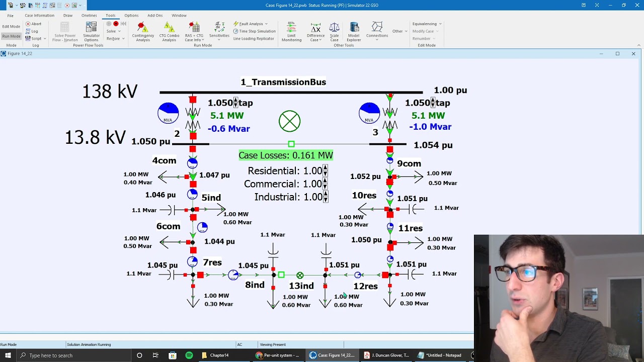Click taskbar search box
Image resolution: width=644 pixels, height=362 pixels.
click(x=73, y=355)
